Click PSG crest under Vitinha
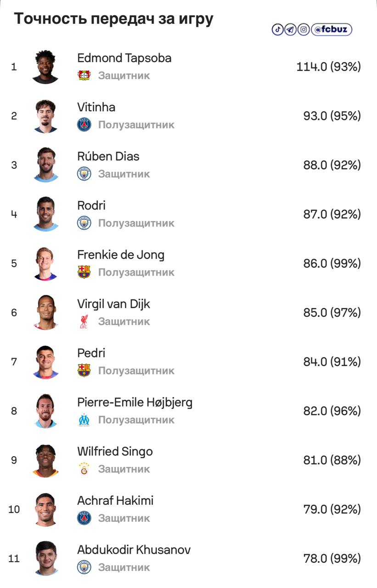This screenshot has height=588, width=377. click(84, 124)
